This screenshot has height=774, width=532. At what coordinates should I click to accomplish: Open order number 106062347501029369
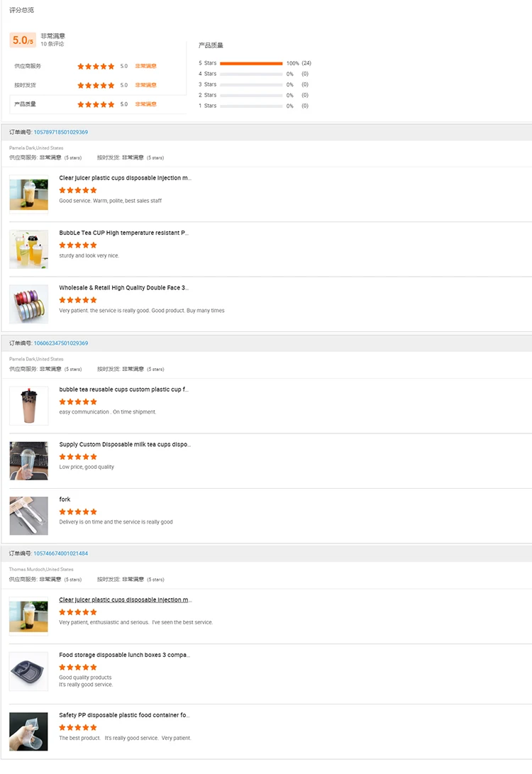61,343
